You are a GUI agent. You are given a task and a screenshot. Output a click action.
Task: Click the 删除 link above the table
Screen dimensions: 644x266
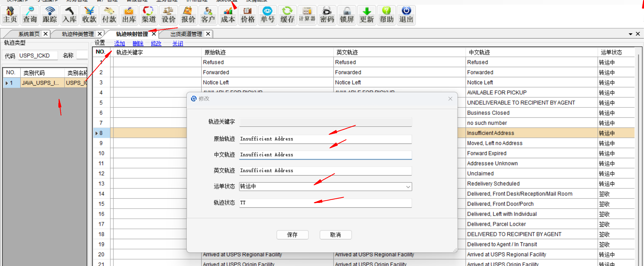pos(138,43)
